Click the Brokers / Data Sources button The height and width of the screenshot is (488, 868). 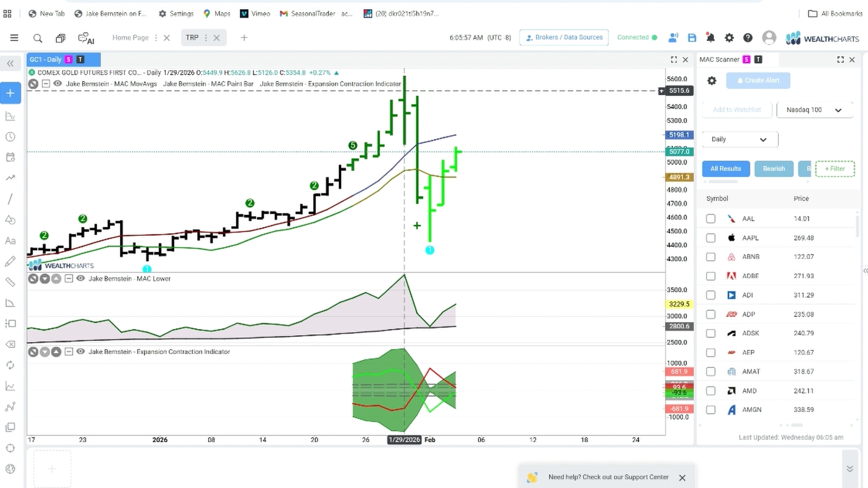(x=564, y=38)
